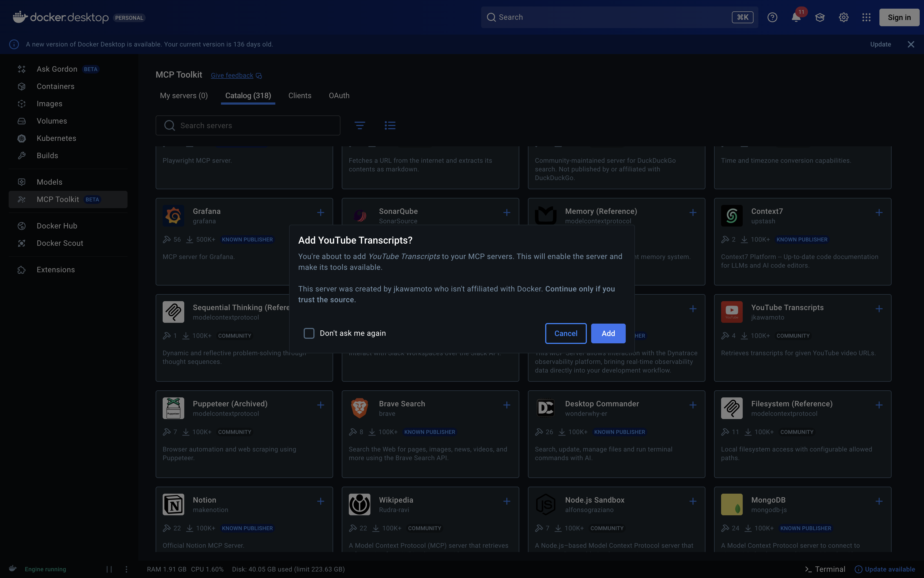Click the Brave Search lion logo
This screenshot has width=924, height=578.
point(359,408)
